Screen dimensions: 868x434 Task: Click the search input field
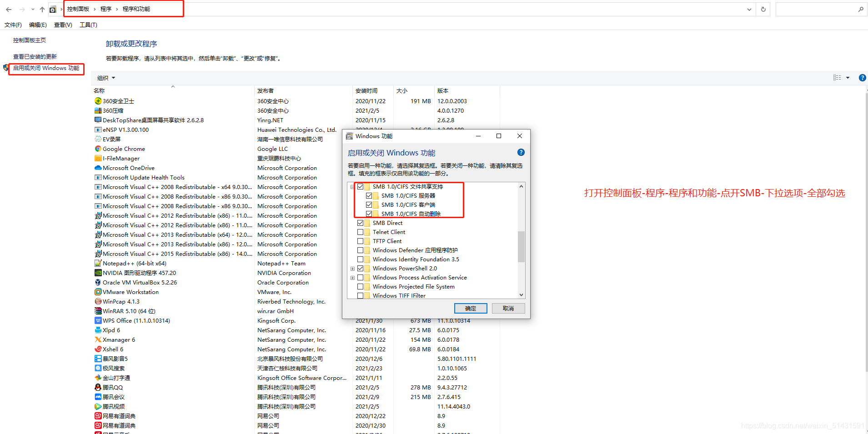coord(816,9)
